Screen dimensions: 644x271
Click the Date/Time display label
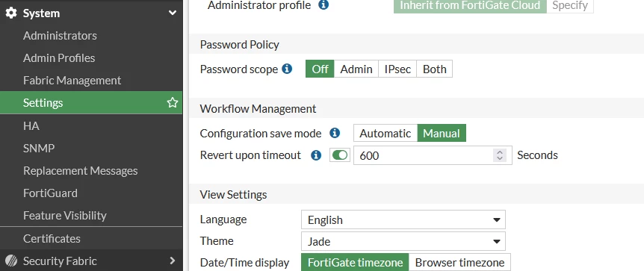click(244, 262)
